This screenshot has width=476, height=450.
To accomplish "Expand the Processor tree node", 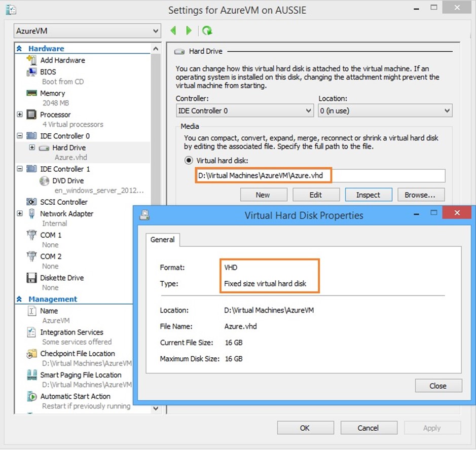I will 20,115.
